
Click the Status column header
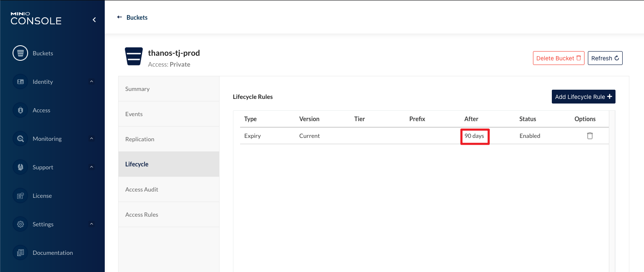point(528,119)
